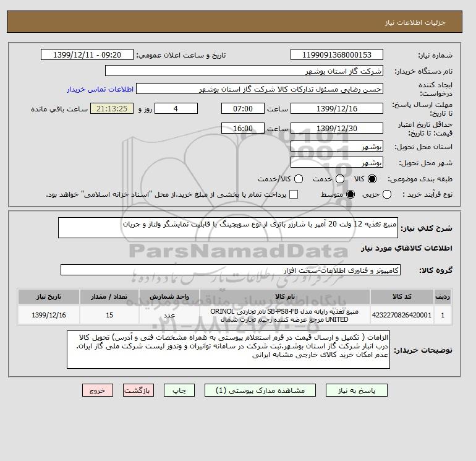Image resolution: width=476 pixels, height=461 pixels.
Task: Click the unit cell عدد
Action: (169, 315)
